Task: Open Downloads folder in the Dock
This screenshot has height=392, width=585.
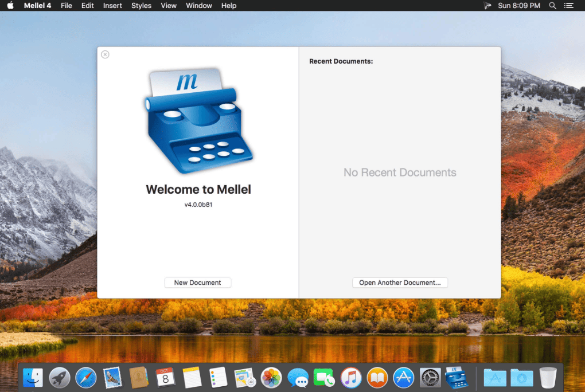Action: tap(521, 378)
